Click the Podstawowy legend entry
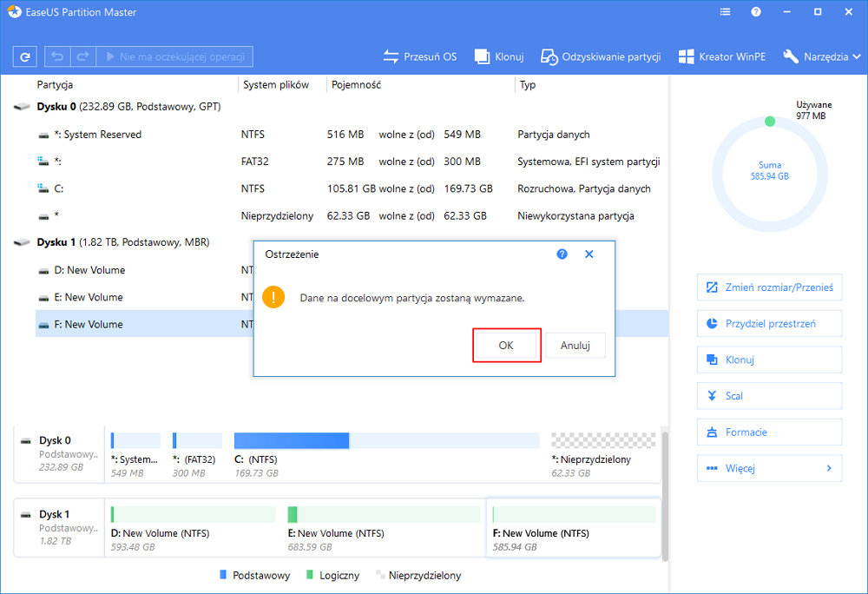Viewport: 868px width, 594px height. coord(254,575)
